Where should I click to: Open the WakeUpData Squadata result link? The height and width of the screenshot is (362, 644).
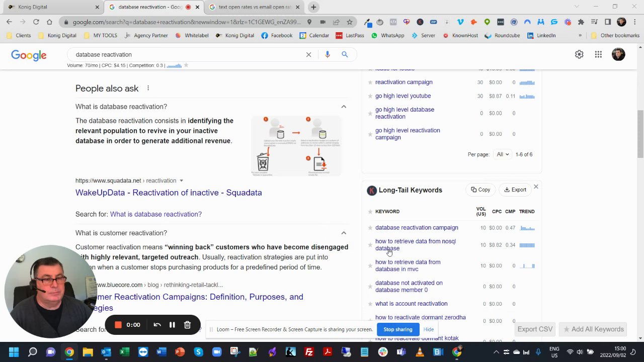(x=169, y=193)
